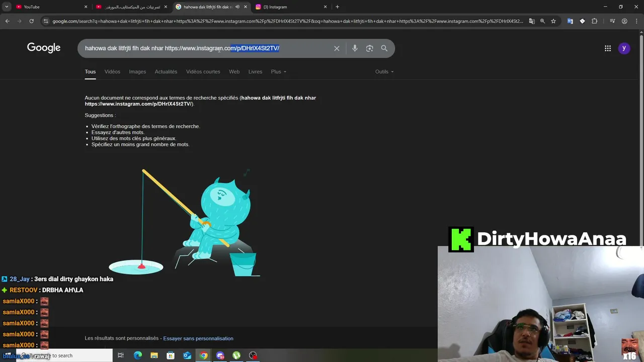The width and height of the screenshot is (644, 362).
Task: Close the YouTube tab
Action: 86,7
